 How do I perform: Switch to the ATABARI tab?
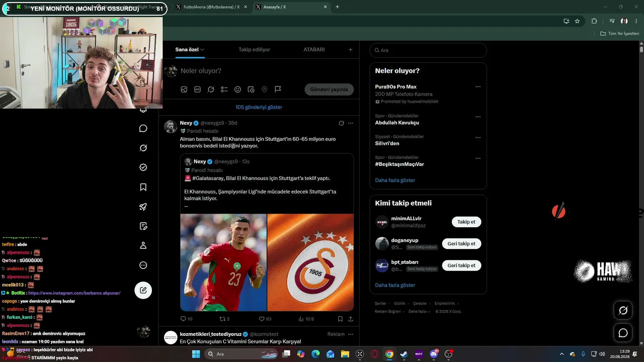314,50
